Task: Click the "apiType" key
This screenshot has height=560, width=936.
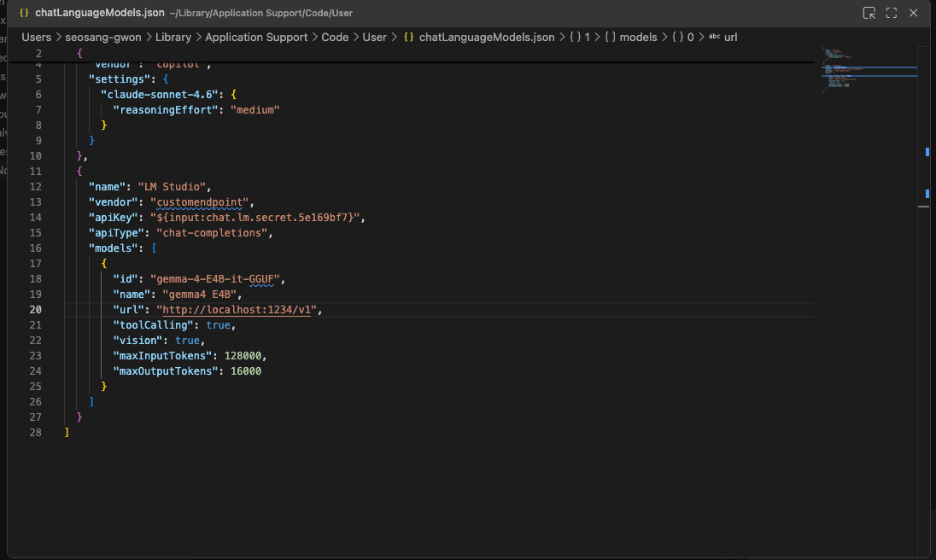Action: [116, 232]
